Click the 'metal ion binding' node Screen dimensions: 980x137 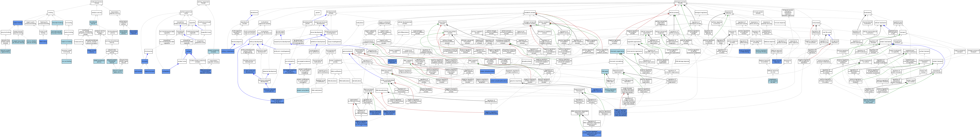(x=67, y=42)
